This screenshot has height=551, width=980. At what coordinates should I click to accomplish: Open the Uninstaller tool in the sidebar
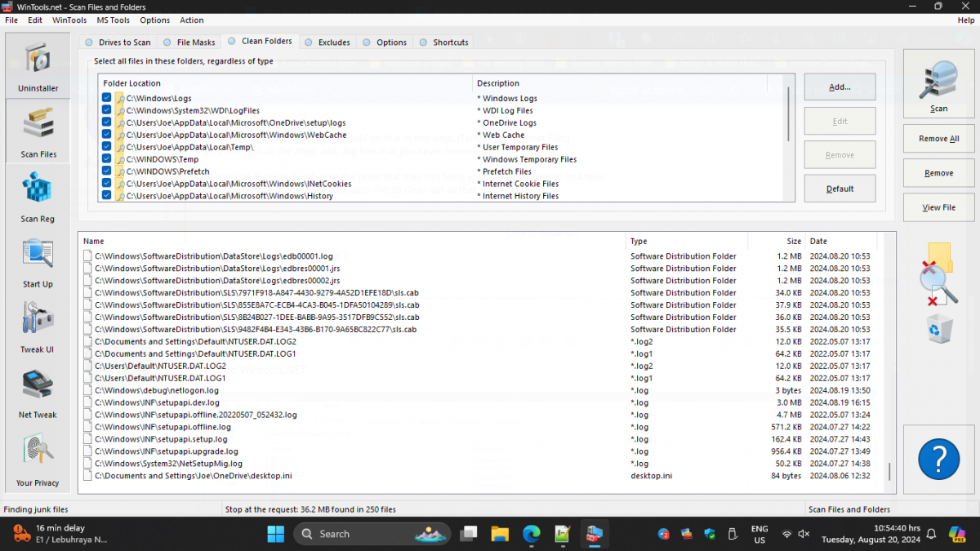click(38, 65)
